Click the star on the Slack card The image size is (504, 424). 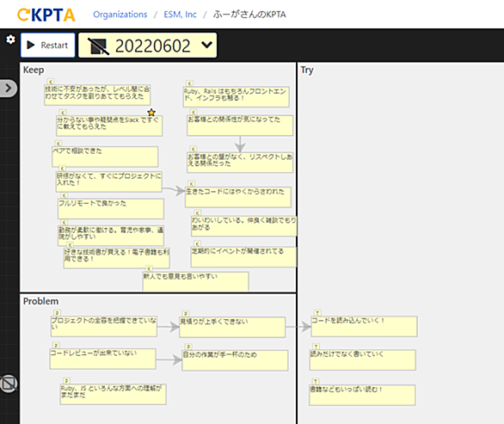[151, 113]
